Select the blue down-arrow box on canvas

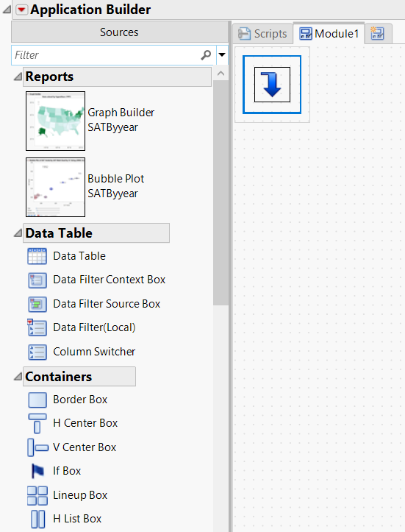point(272,85)
